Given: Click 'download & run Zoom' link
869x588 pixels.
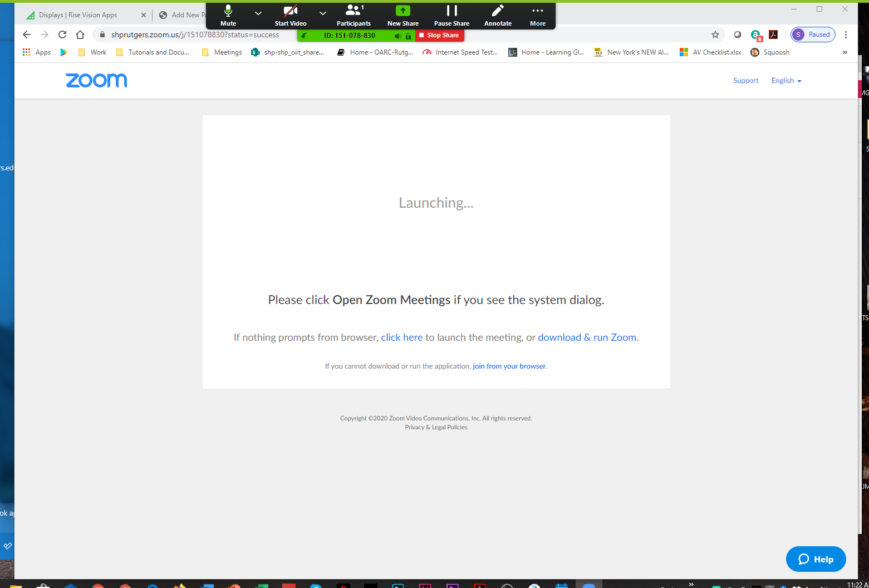Looking at the screenshot, I should click(x=587, y=337).
